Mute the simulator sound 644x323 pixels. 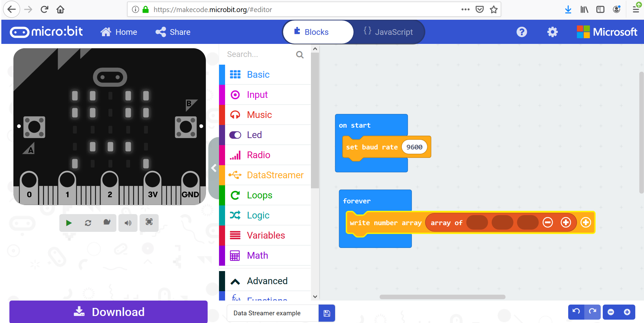tap(128, 223)
